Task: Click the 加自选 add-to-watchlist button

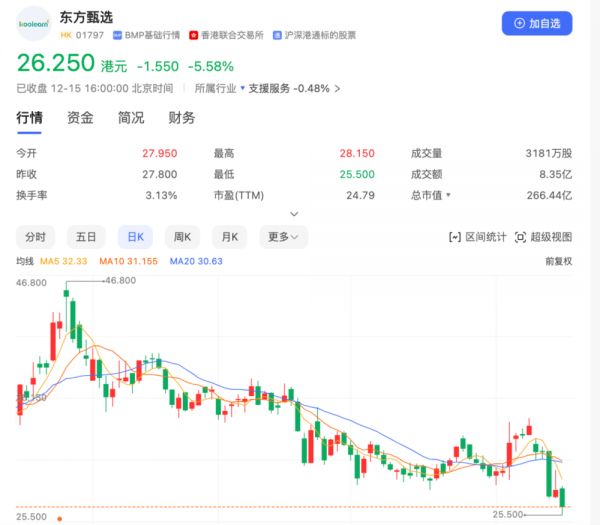Action: pyautogui.click(x=537, y=23)
